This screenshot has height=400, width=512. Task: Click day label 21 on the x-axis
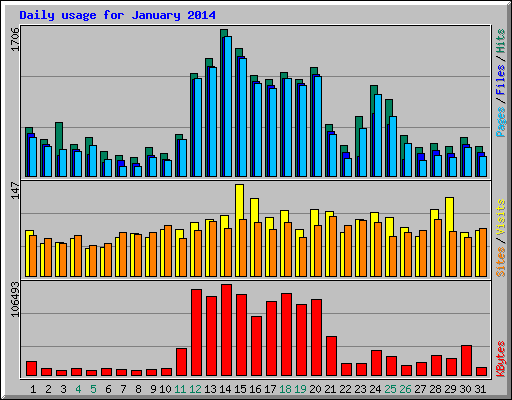pos(330,389)
